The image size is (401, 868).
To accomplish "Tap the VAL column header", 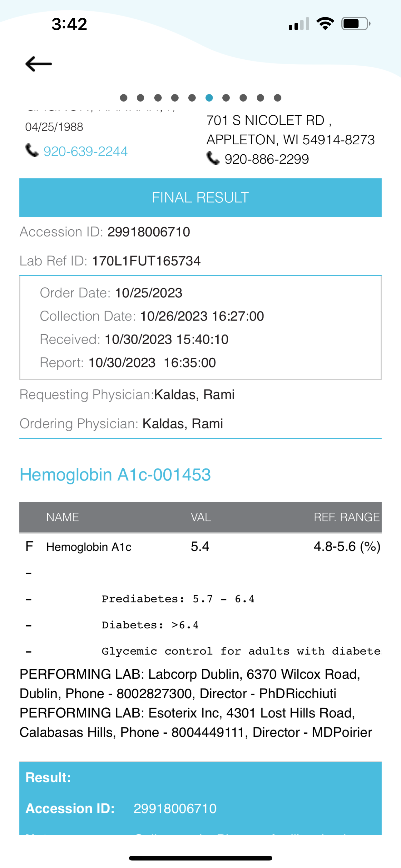I will pyautogui.click(x=201, y=517).
